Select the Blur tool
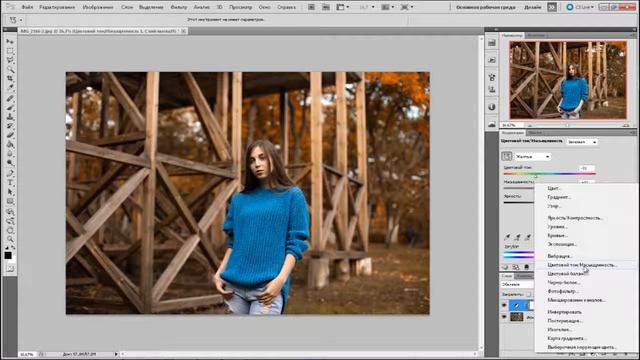Image resolution: width=640 pixels, height=360 pixels. click(x=10, y=153)
